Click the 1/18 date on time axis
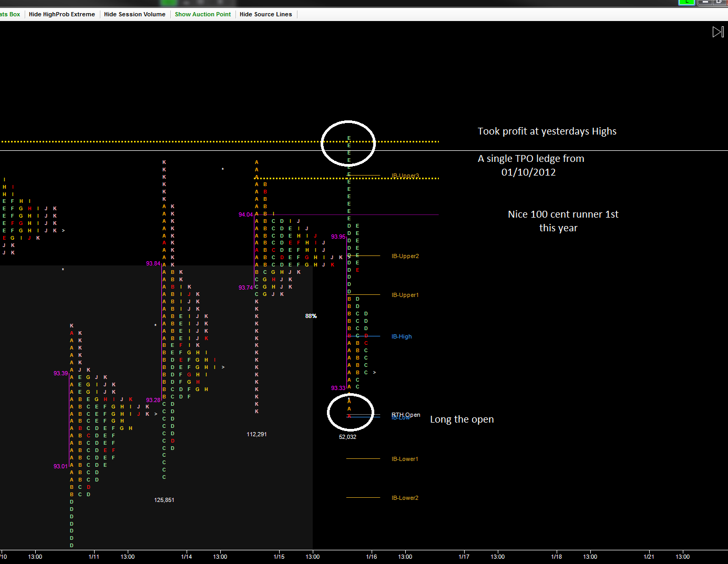Viewport: 728px width, 564px height. coord(557,557)
